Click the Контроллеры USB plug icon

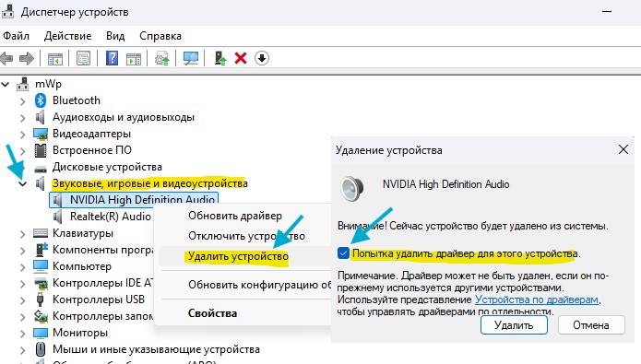(40, 299)
